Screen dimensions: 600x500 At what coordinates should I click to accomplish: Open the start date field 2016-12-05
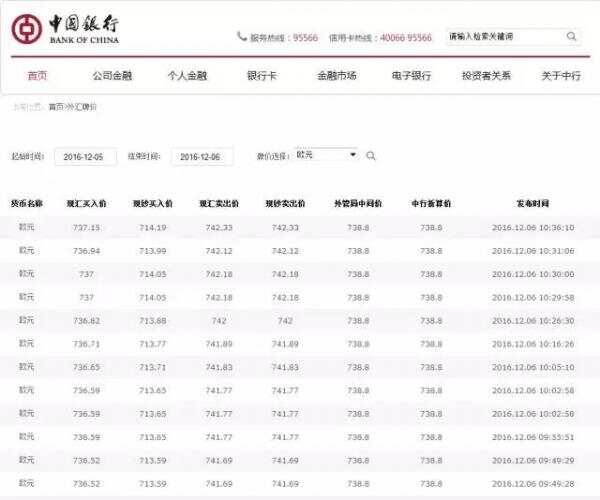(x=86, y=157)
